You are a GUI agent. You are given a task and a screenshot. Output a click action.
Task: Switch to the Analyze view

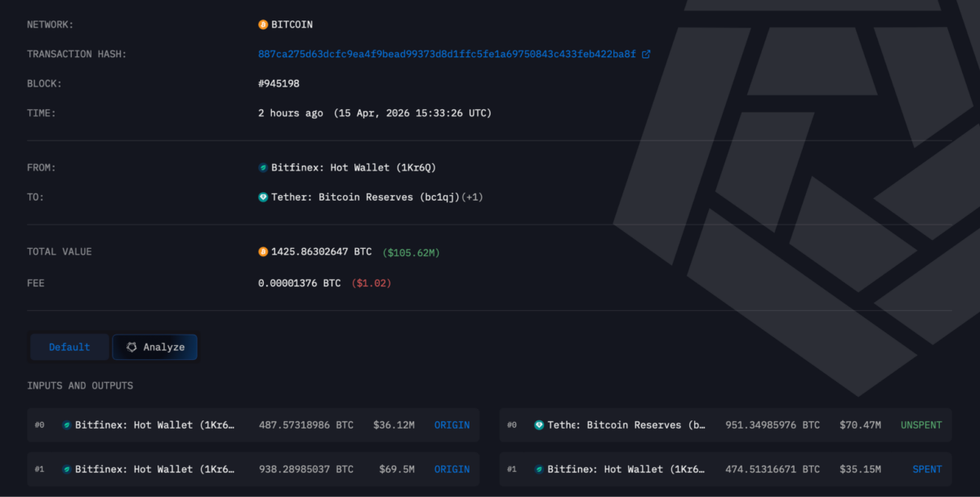pos(154,347)
